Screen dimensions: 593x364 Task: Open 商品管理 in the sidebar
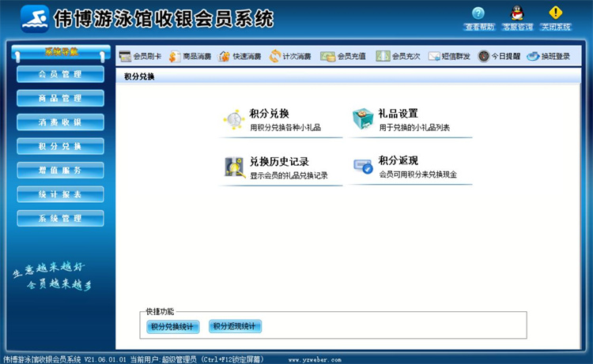tap(60, 98)
